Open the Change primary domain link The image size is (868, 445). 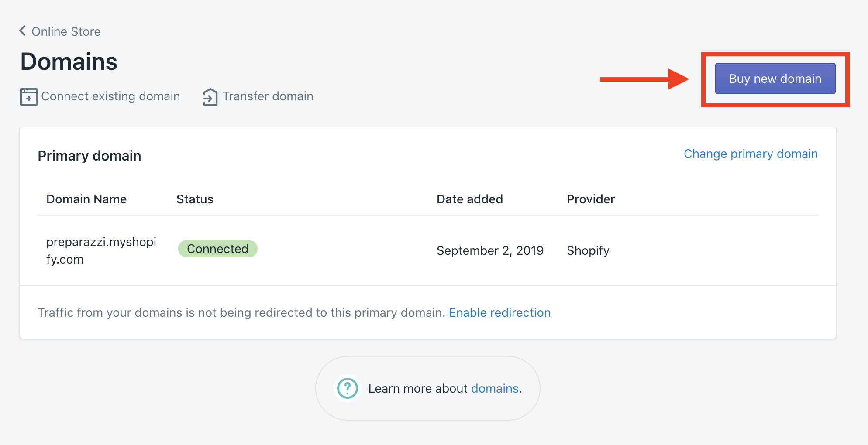pyautogui.click(x=751, y=154)
